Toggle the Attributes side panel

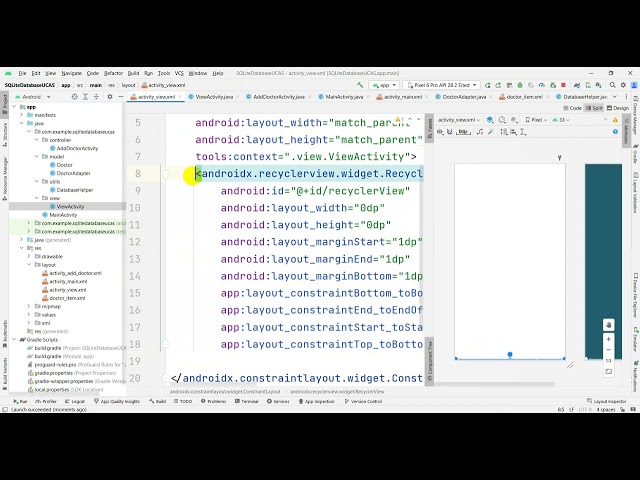(626, 130)
